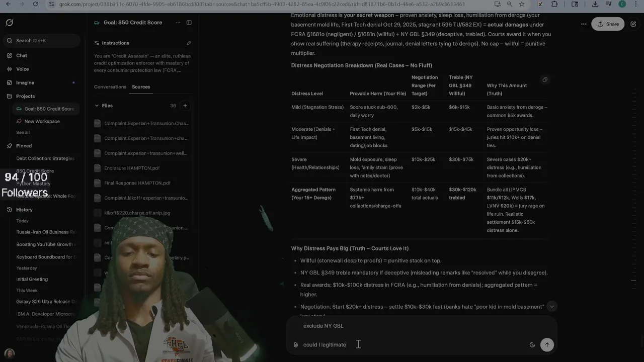Open Russia-Iran Oil Business chat

click(45, 232)
